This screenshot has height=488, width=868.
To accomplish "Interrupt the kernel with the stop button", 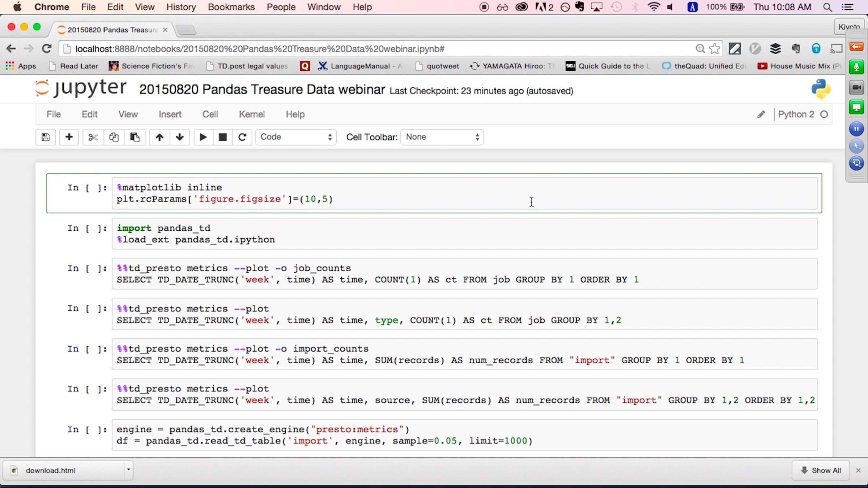I will 223,137.
